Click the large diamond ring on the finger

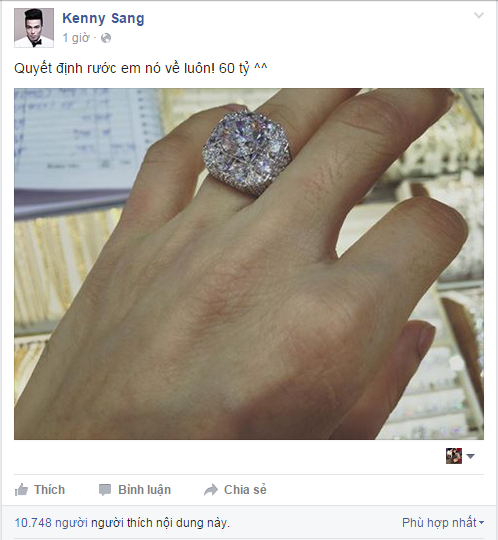click(x=247, y=152)
